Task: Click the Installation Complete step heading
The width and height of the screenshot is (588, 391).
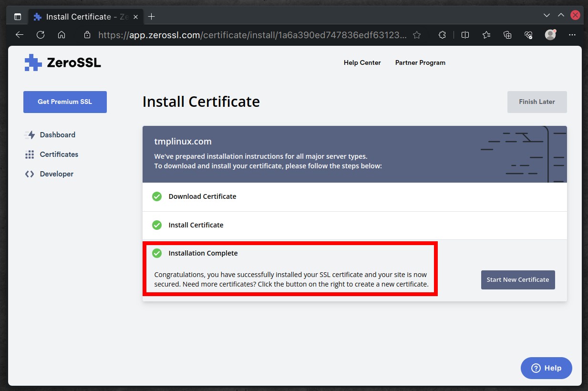Action: 203,253
